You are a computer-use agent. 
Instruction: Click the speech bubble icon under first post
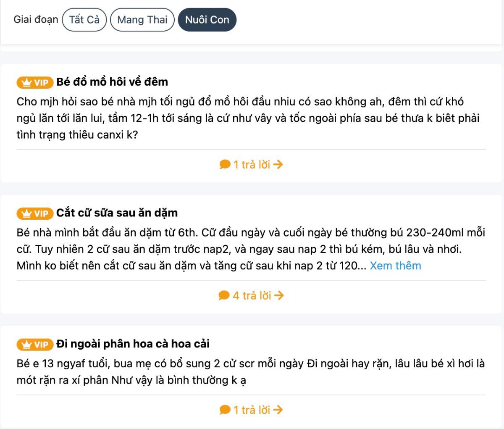224,164
